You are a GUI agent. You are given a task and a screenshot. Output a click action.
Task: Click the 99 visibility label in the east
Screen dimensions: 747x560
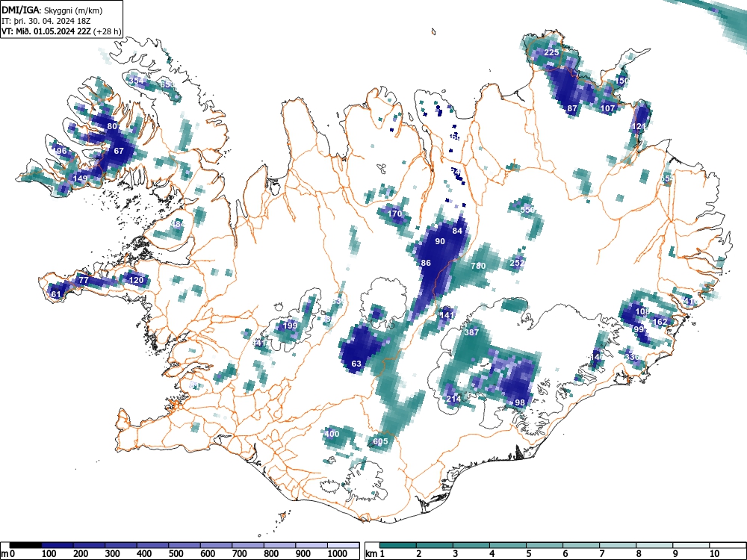pyautogui.click(x=639, y=329)
